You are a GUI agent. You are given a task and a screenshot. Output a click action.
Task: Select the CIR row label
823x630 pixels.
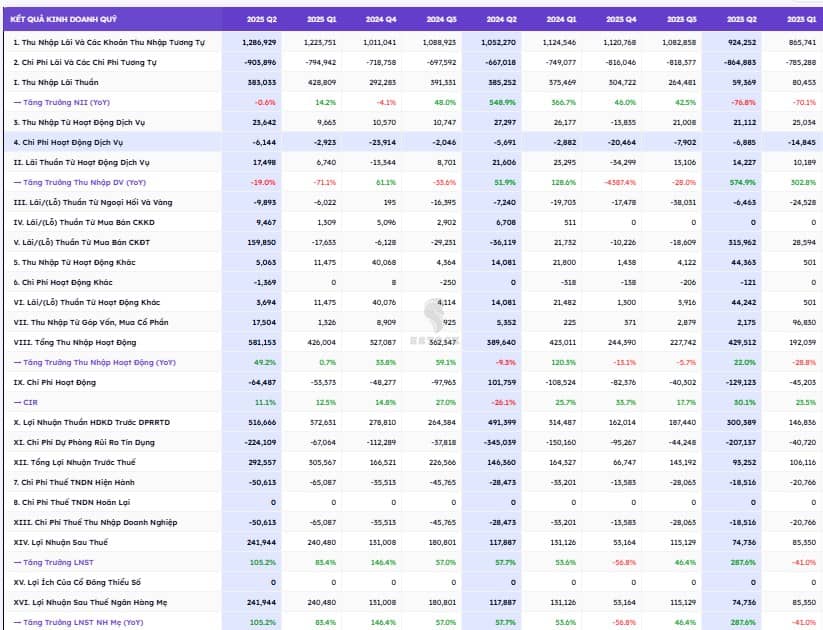(x=30, y=401)
